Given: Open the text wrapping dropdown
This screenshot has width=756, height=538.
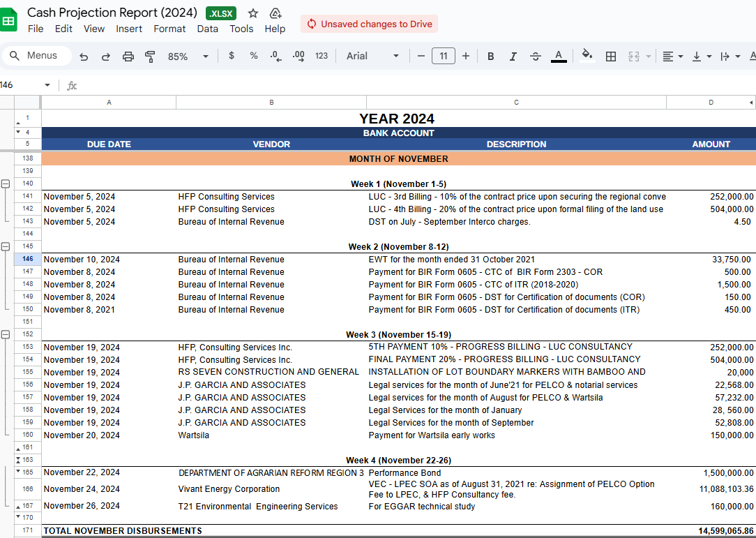Looking at the screenshot, I should tap(730, 57).
